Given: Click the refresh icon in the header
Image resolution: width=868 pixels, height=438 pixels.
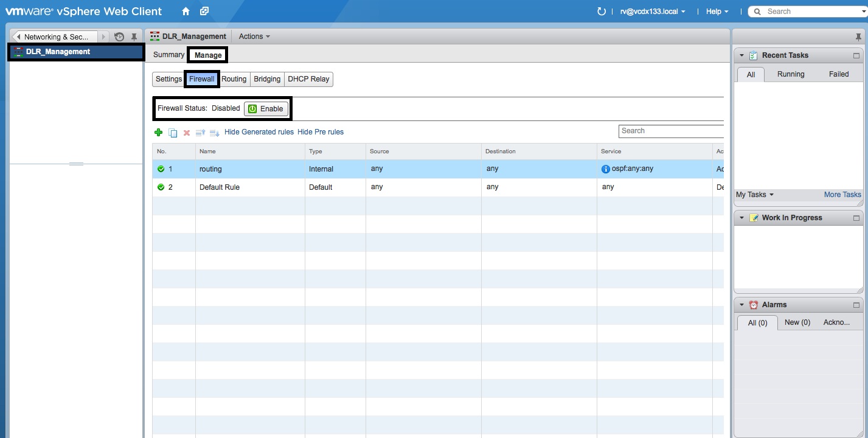Looking at the screenshot, I should tap(602, 12).
